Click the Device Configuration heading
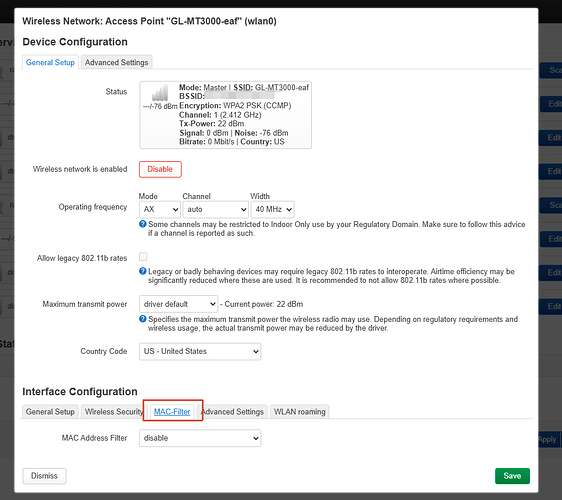Image resolution: width=562 pixels, height=500 pixels. [75, 42]
